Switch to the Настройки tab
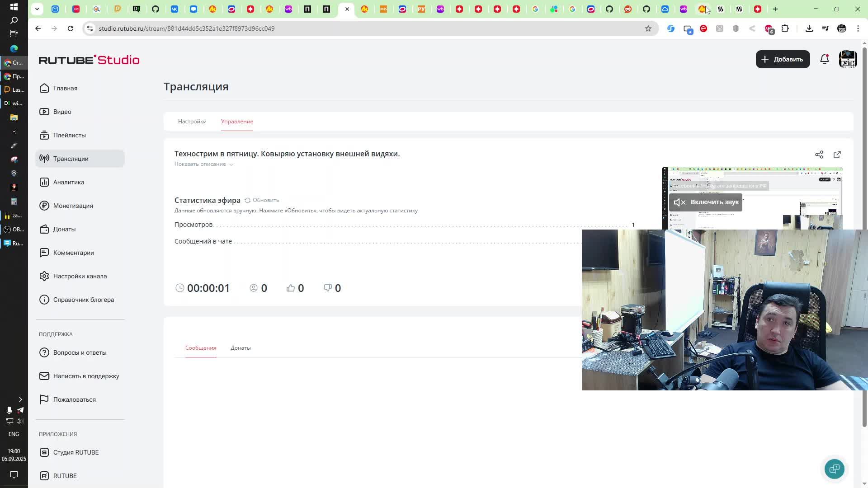868x488 pixels. click(192, 122)
